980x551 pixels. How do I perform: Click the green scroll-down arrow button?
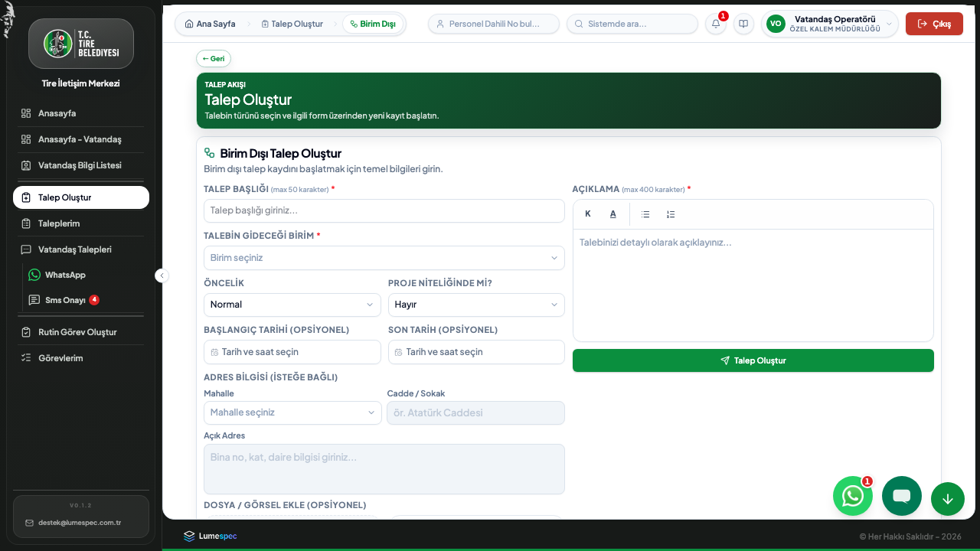click(x=948, y=499)
